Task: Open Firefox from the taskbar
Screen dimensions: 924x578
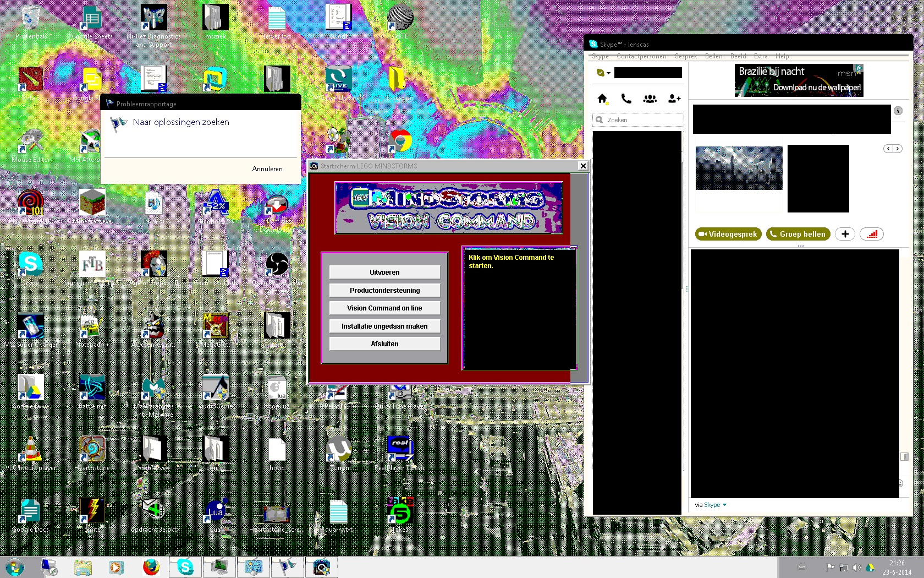Action: (151, 567)
